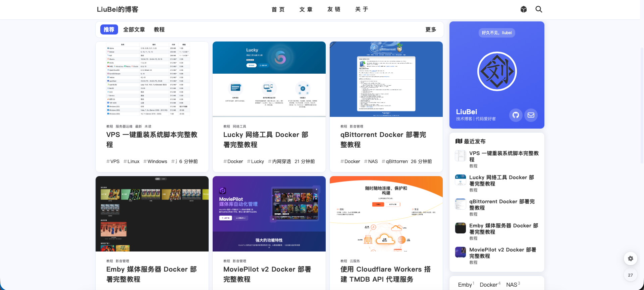This screenshot has height=290, width=644.
Task: Open the 文章 navigation menu
Action: pos(306,9)
